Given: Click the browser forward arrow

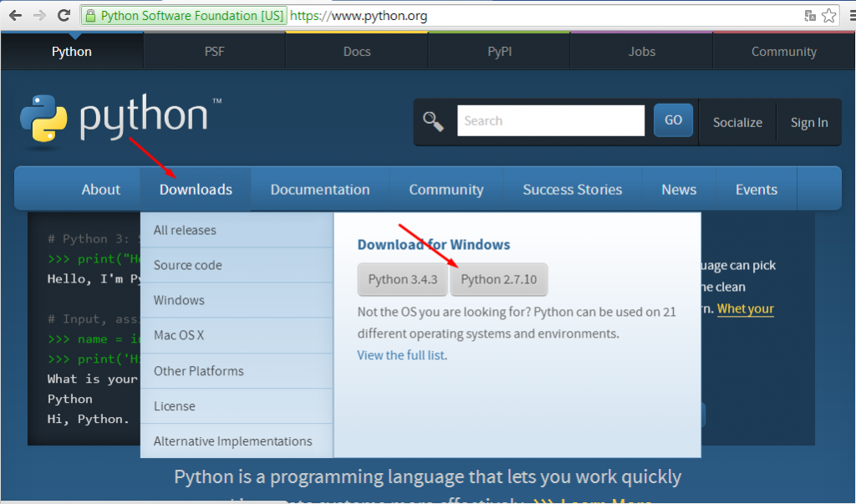Looking at the screenshot, I should click(39, 15).
